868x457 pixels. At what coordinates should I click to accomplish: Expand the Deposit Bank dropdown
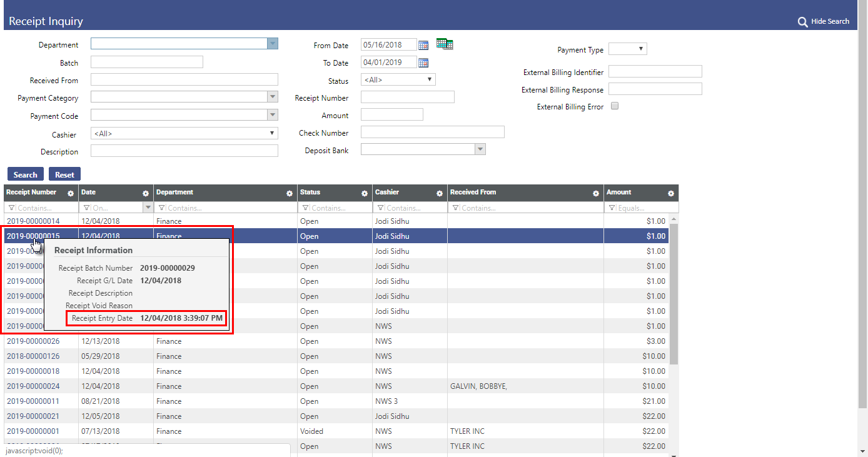tap(480, 149)
